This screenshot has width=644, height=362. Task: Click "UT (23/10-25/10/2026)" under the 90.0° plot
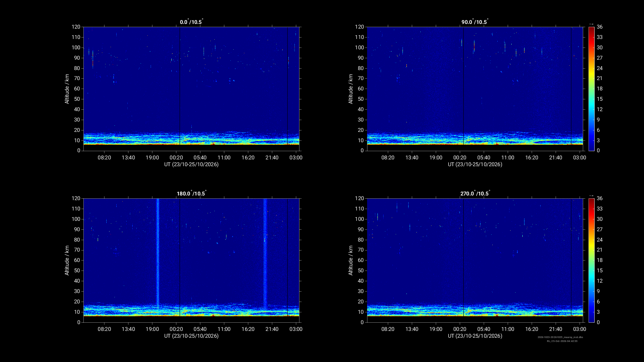click(475, 164)
